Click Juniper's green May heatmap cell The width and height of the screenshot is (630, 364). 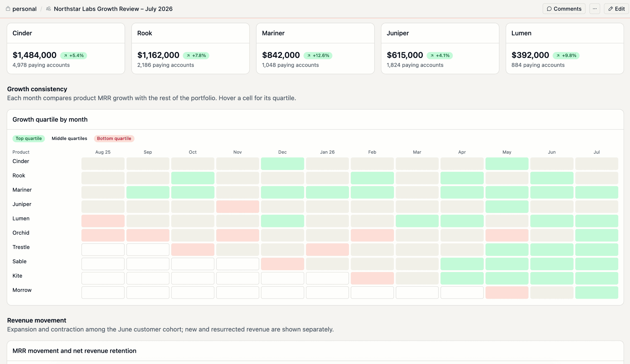point(507,207)
